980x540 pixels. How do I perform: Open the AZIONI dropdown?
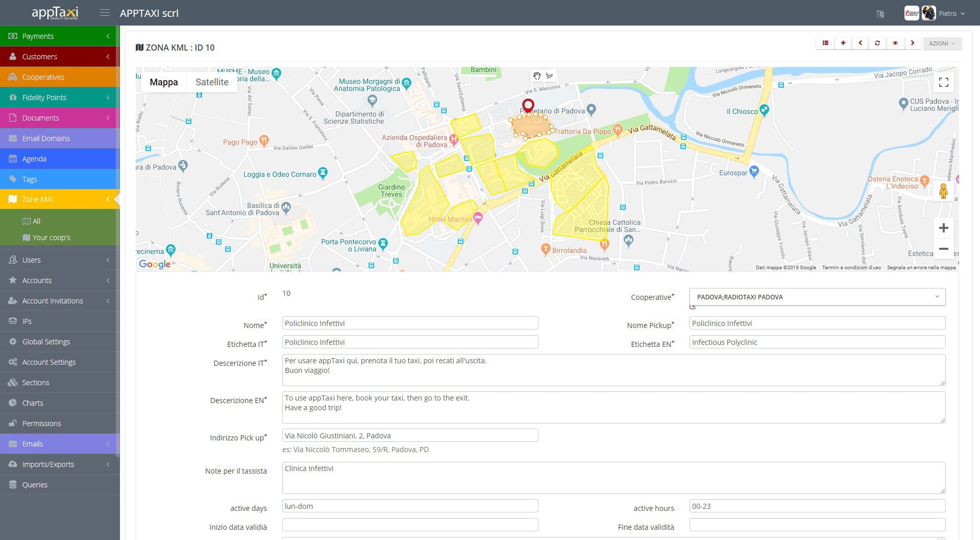point(942,43)
